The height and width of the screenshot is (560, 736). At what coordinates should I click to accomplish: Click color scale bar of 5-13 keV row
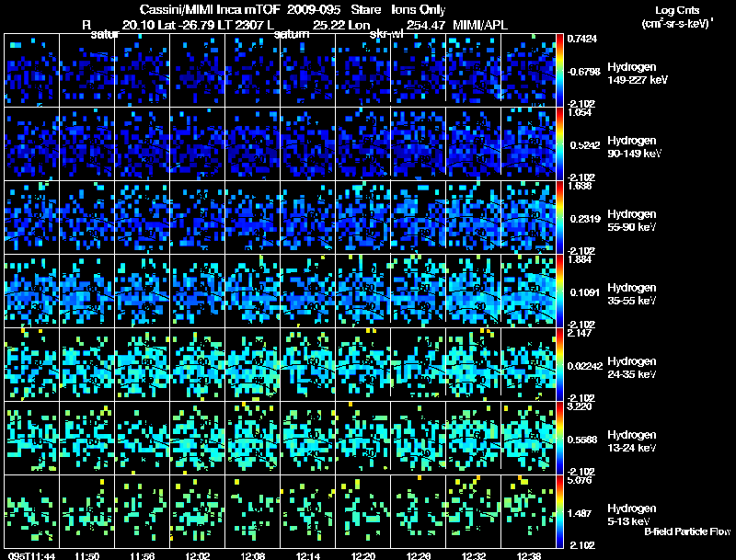click(559, 512)
